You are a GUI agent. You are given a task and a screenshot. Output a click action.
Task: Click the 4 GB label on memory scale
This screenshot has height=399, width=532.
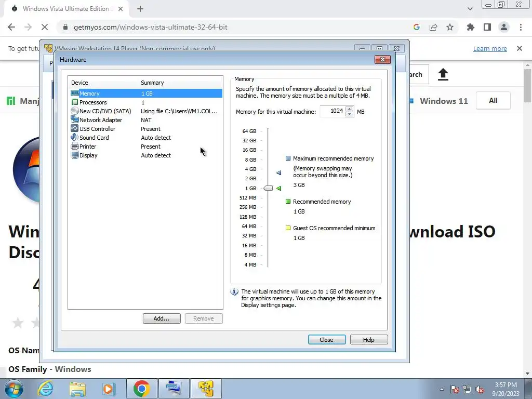[x=250, y=169]
